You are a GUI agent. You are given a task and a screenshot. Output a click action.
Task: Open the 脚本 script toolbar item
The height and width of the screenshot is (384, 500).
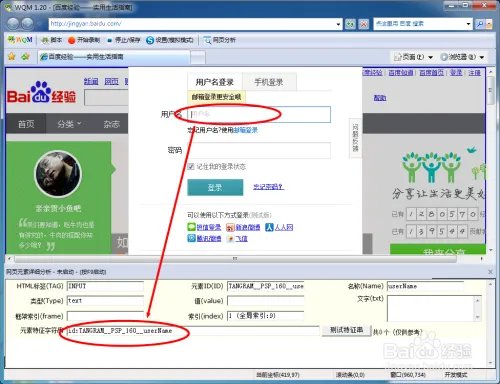(x=52, y=40)
